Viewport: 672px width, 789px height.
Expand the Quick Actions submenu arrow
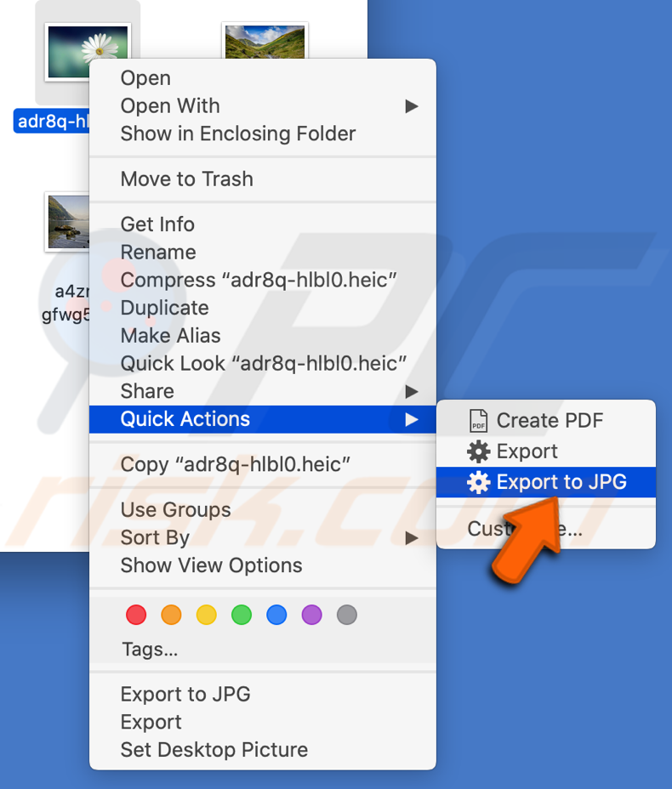[412, 419]
